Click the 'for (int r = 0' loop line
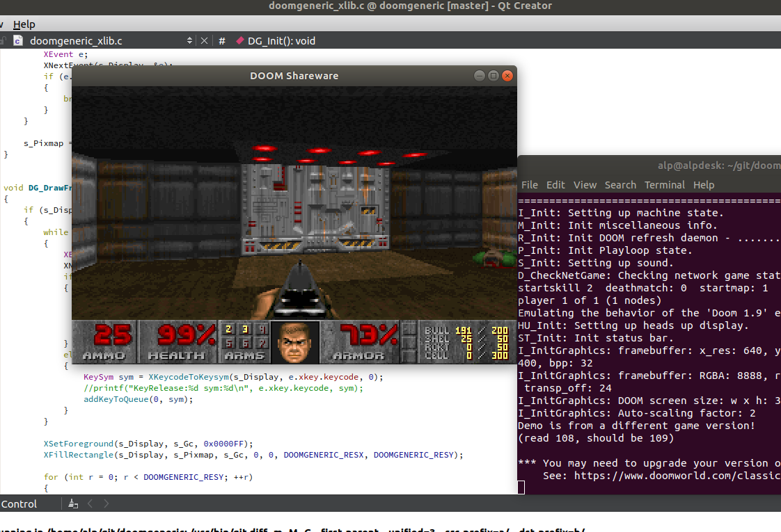This screenshot has height=532, width=781. [x=148, y=477]
